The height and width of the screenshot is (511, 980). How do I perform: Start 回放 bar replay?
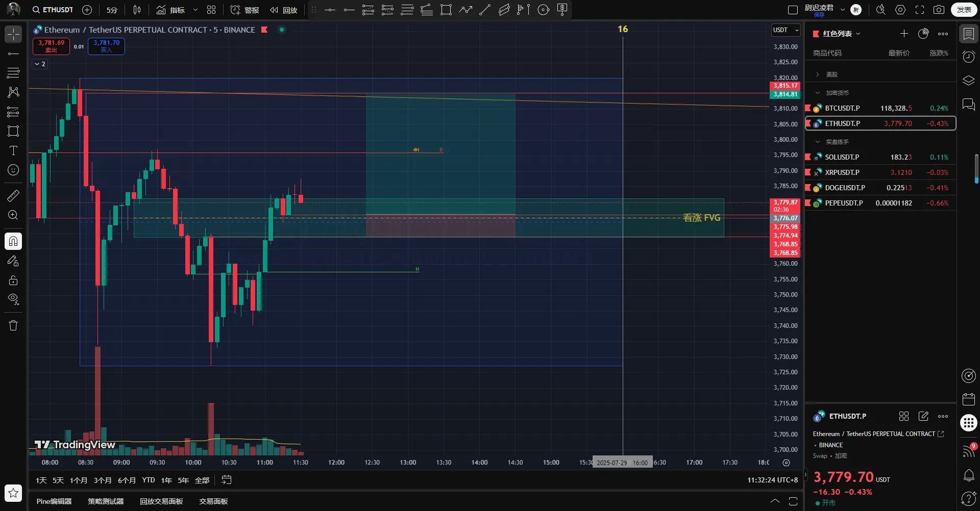284,10
